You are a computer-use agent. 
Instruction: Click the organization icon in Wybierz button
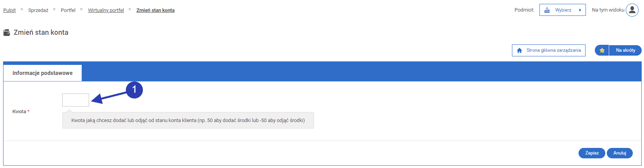[x=547, y=10]
